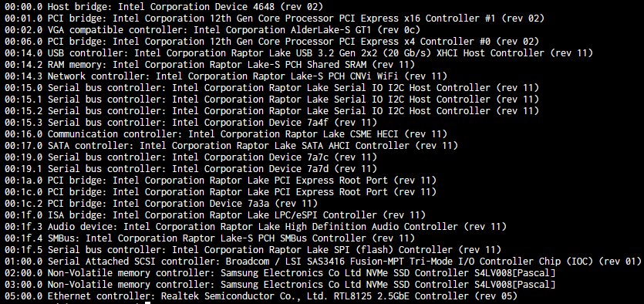Click the PCI Express x4 Controller #0 line

tap(272, 42)
